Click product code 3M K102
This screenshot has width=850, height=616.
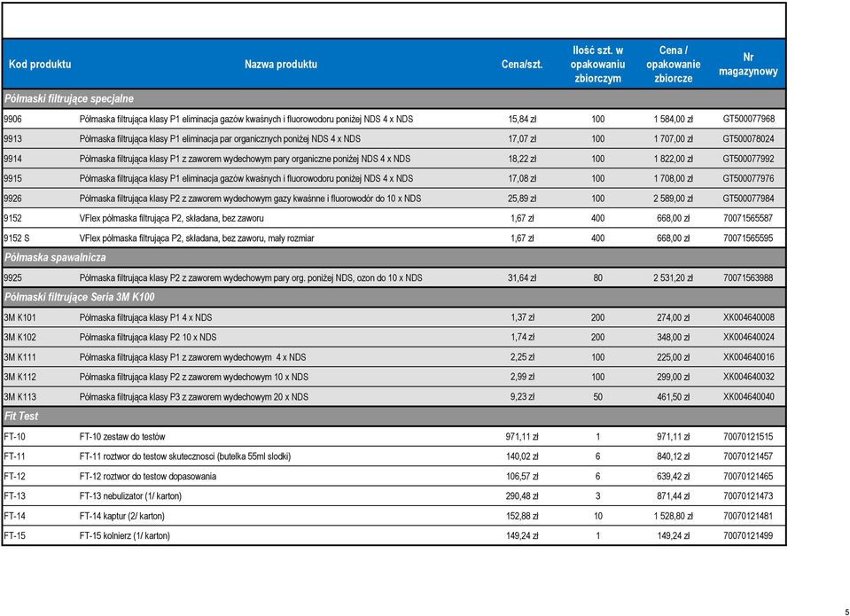tap(20, 338)
